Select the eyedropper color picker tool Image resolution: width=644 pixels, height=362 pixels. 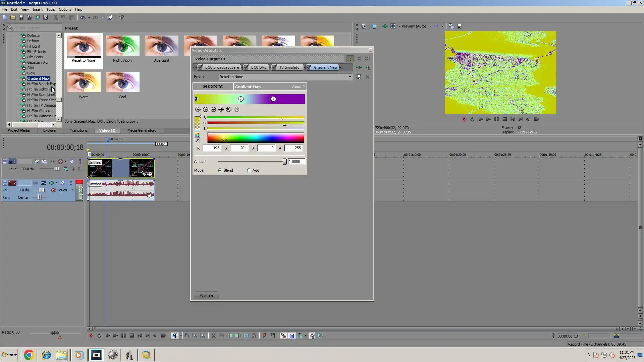click(x=197, y=141)
